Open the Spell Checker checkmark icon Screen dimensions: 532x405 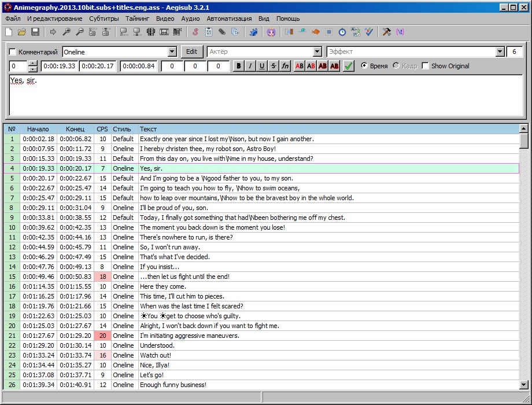(369, 32)
